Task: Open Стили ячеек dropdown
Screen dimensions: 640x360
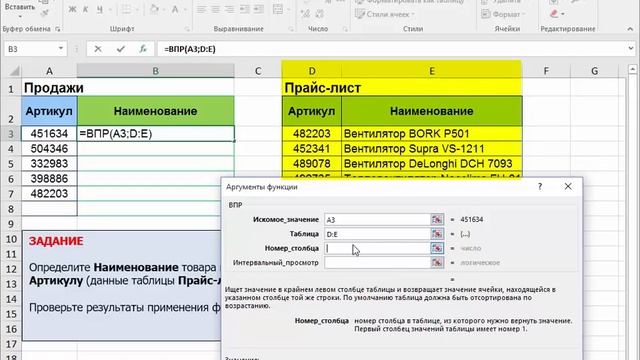Action: pos(384,14)
